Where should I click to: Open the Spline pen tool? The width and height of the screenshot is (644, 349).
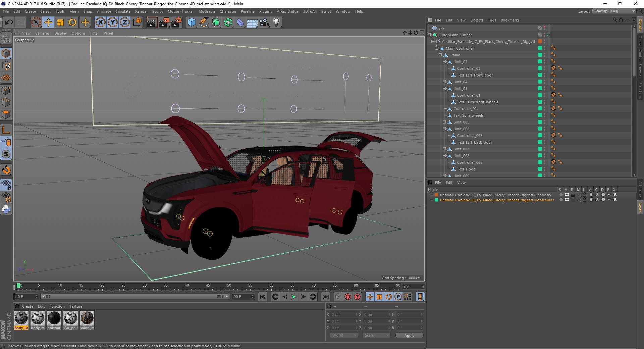[x=204, y=22]
